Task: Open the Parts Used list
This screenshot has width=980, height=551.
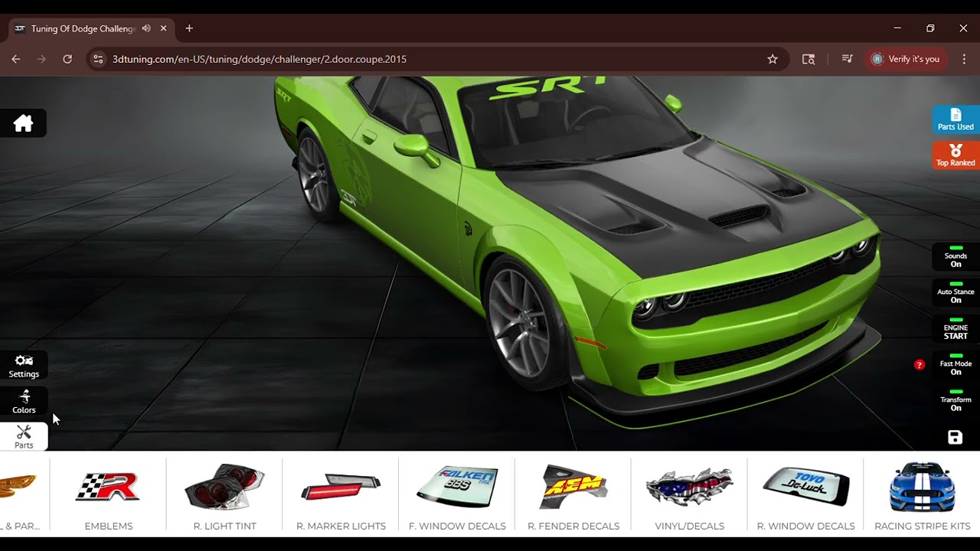Action: pos(955,119)
